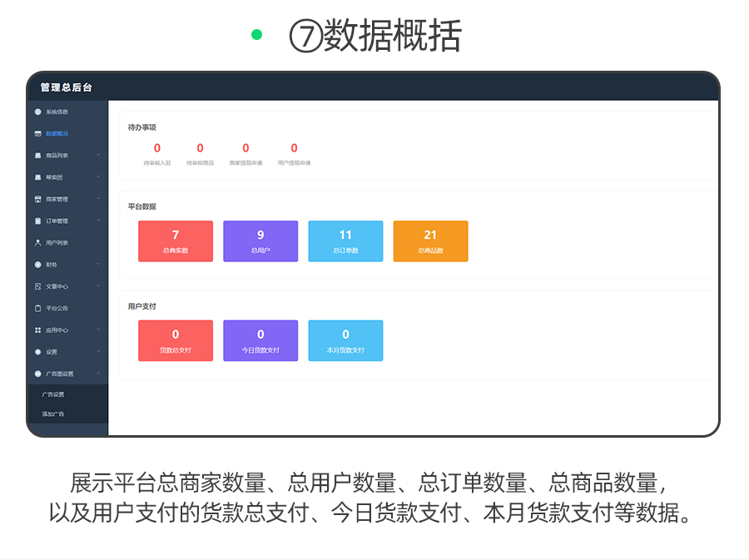Click the 用户列表 person icon
The width and height of the screenshot is (749, 560).
click(x=37, y=243)
